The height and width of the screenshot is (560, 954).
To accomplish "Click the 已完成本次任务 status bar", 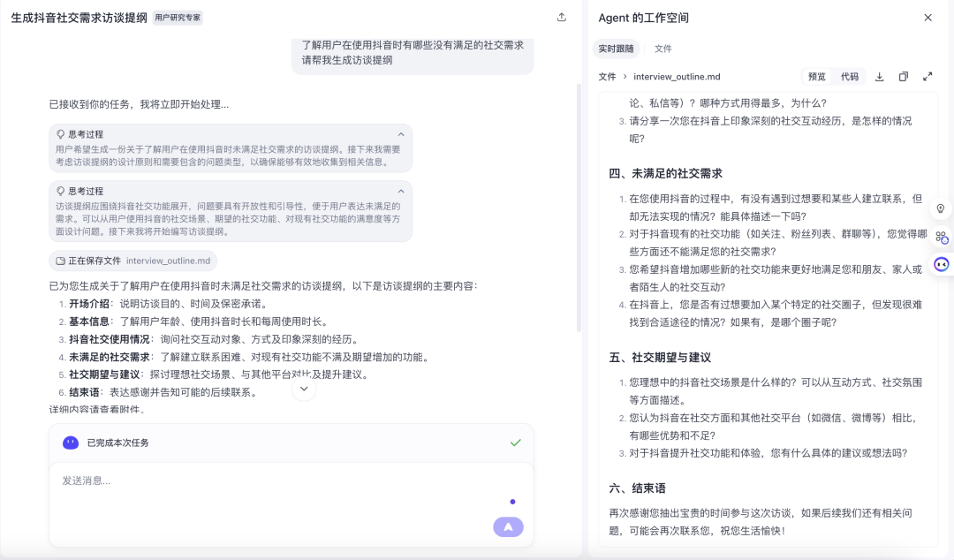I will (x=291, y=443).
